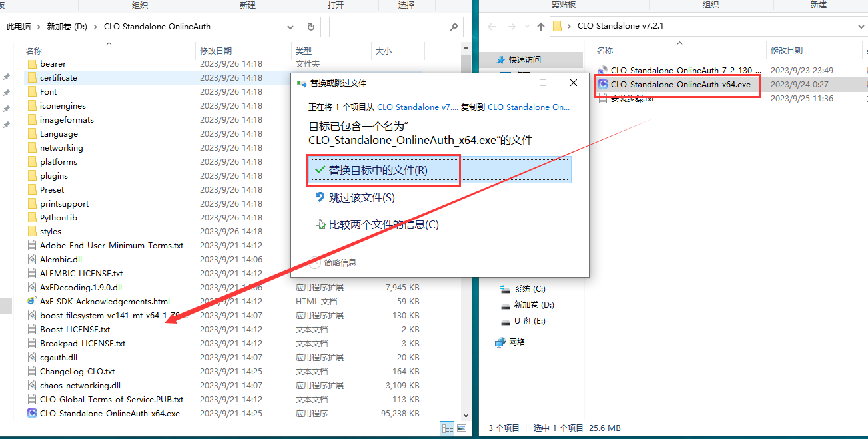Click the refresh button in the left Explorer window
This screenshot has width=868, height=439.
(310, 27)
